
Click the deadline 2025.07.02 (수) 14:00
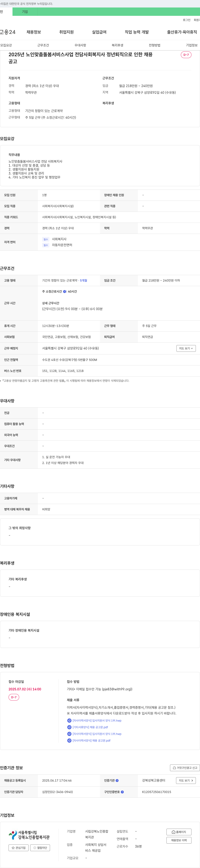(x=25, y=689)
